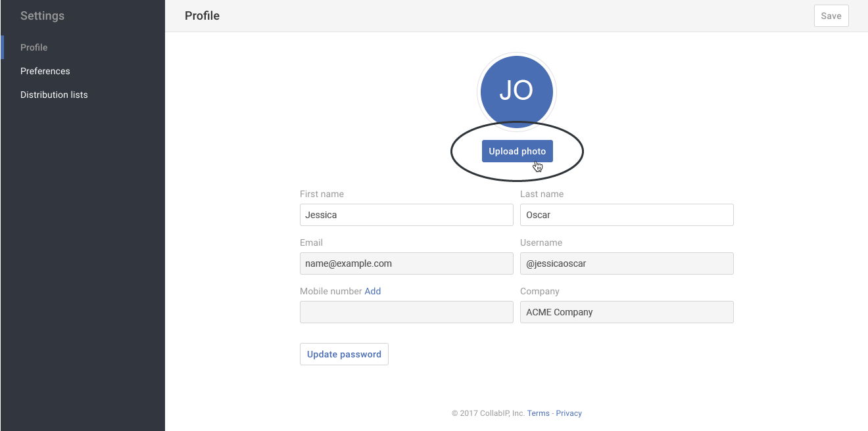The height and width of the screenshot is (431, 868).
Task: Click the Profile page title
Action: (x=202, y=15)
